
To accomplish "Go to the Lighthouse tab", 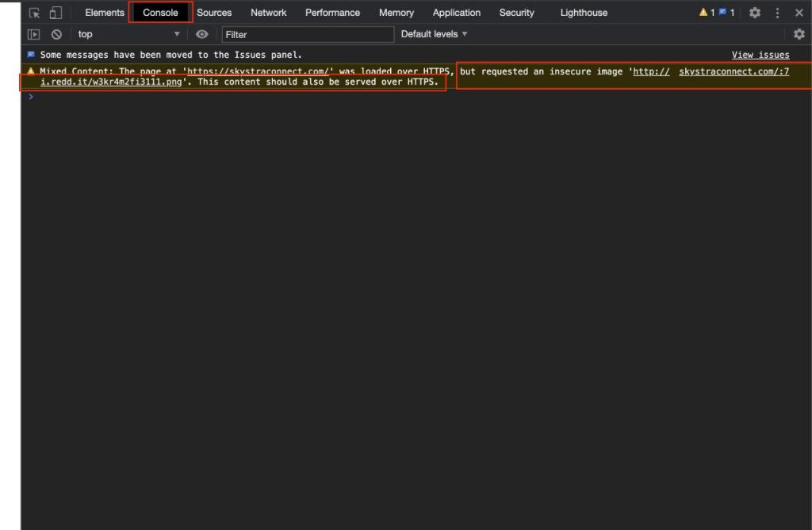I will [584, 13].
